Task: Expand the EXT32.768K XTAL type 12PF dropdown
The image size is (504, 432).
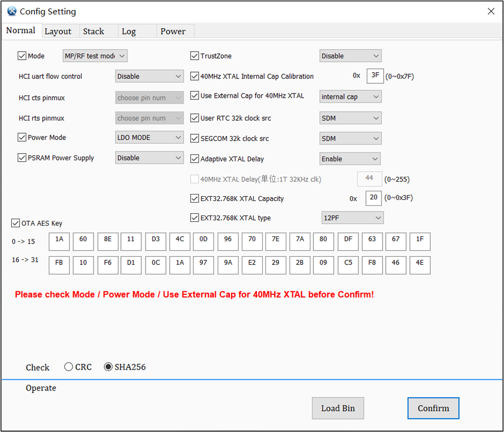Action: [x=352, y=218]
